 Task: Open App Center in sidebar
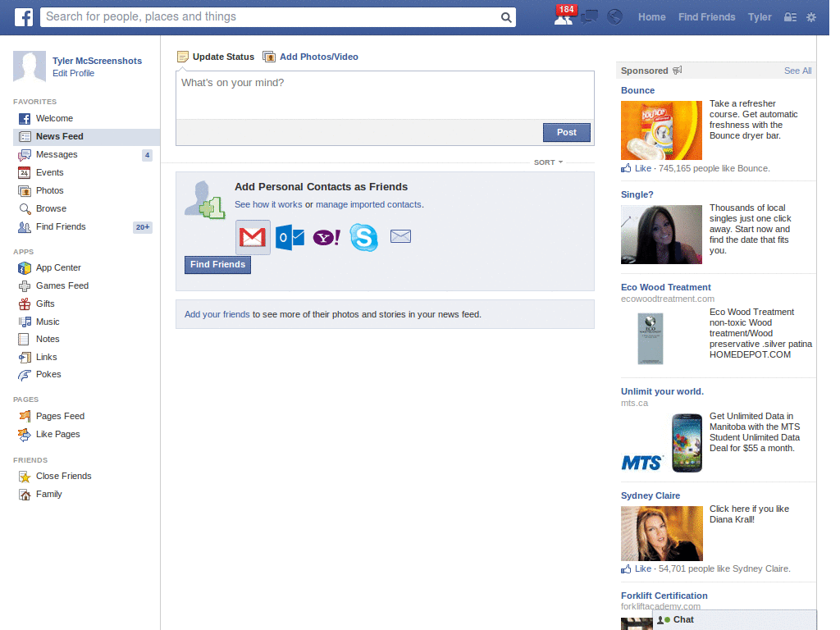[x=86, y=268]
